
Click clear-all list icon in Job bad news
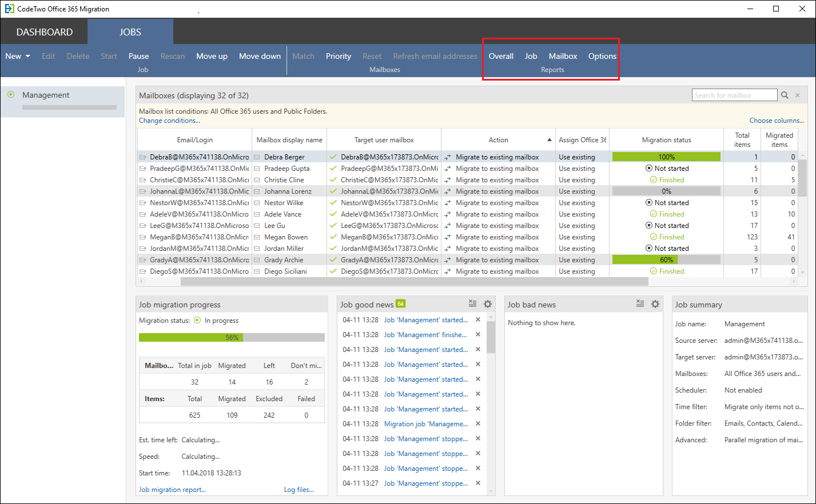click(640, 303)
